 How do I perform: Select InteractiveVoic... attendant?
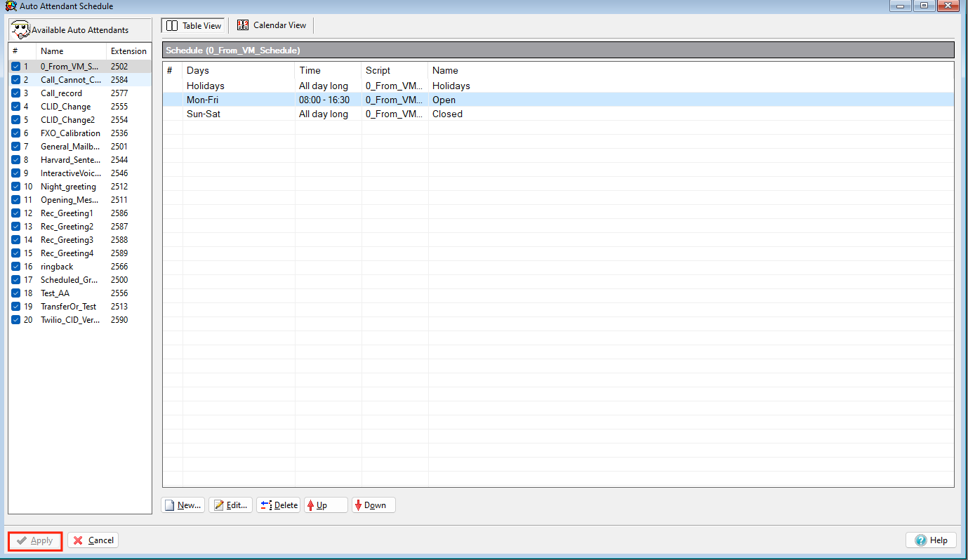(80, 173)
